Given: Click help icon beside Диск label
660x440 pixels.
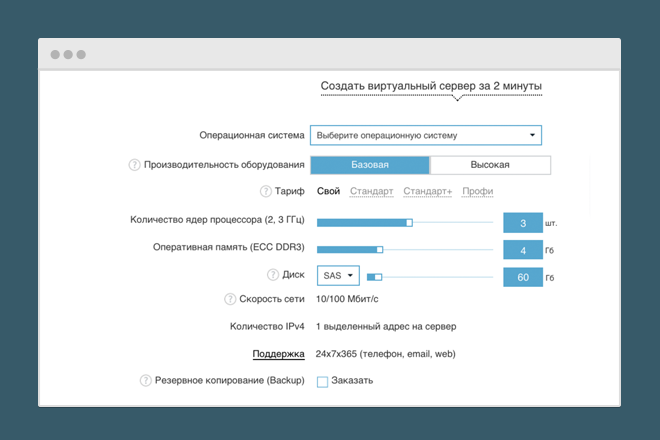Looking at the screenshot, I should point(273,276).
